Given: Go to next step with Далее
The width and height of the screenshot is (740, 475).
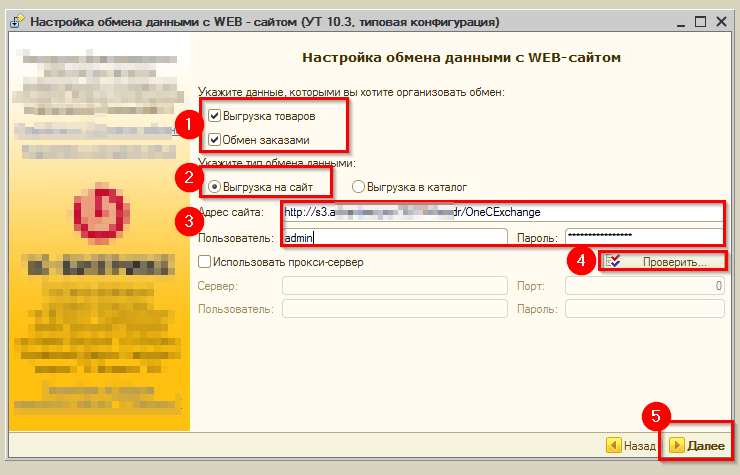Looking at the screenshot, I should (697, 445).
